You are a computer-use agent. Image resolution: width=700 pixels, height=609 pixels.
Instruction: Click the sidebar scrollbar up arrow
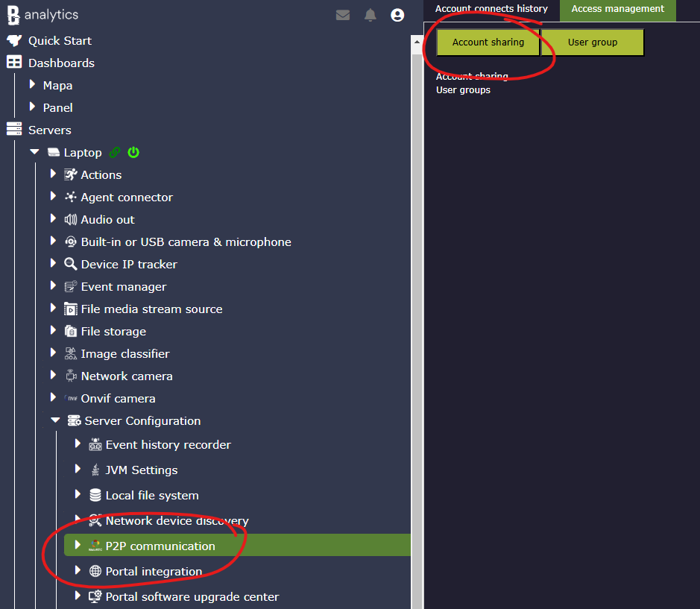[417, 41]
